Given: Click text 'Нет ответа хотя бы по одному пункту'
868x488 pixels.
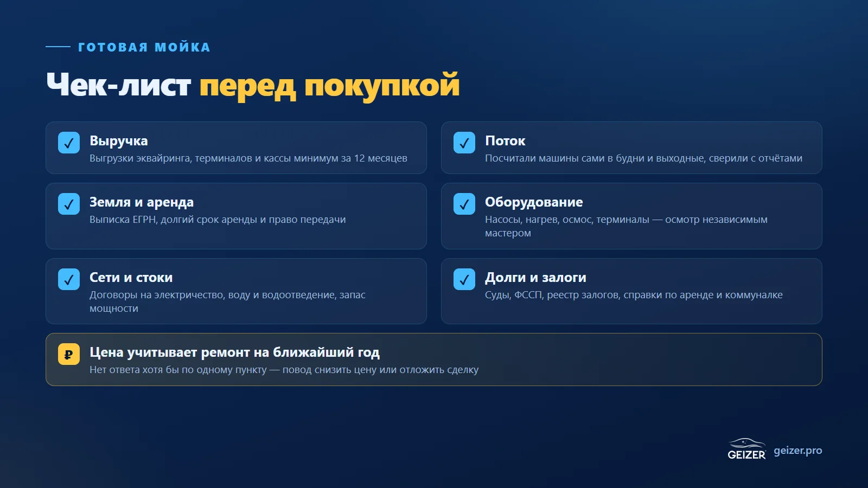Looking at the screenshot, I should point(178,370).
